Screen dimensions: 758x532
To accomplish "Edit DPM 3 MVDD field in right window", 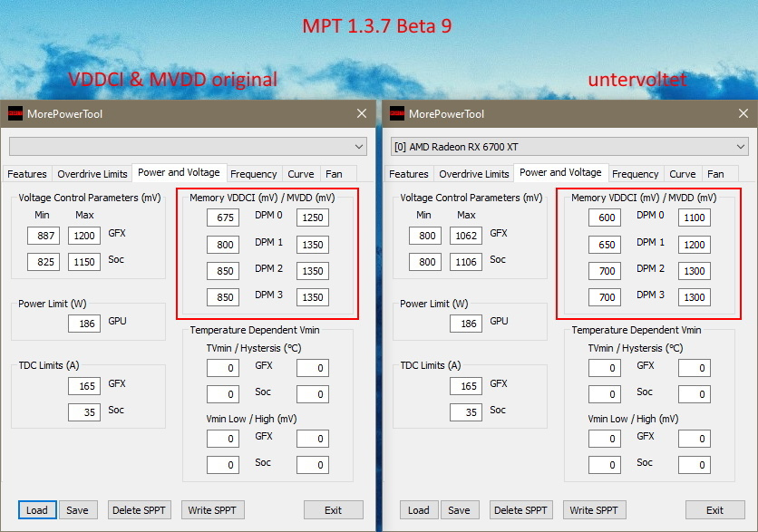I will [x=695, y=297].
